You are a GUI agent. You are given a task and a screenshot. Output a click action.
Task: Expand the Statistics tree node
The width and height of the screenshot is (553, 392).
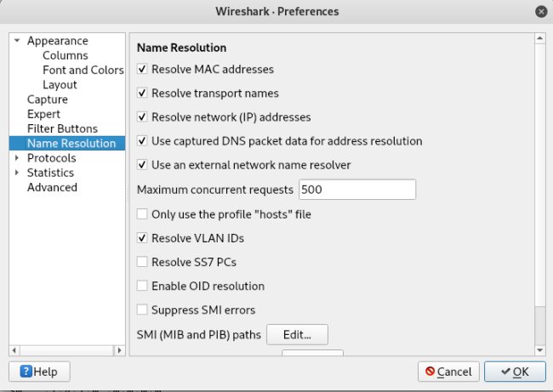[x=17, y=173]
